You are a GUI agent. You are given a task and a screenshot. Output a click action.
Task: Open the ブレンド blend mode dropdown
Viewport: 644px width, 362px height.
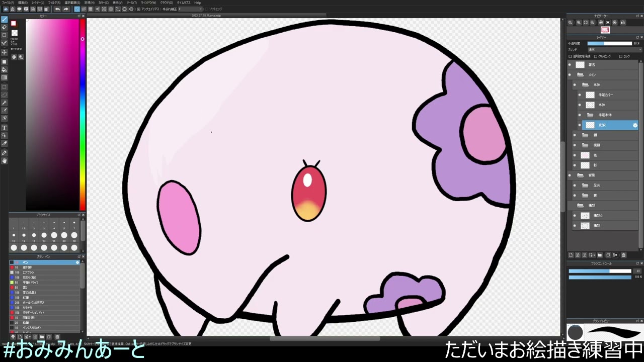pos(615,49)
